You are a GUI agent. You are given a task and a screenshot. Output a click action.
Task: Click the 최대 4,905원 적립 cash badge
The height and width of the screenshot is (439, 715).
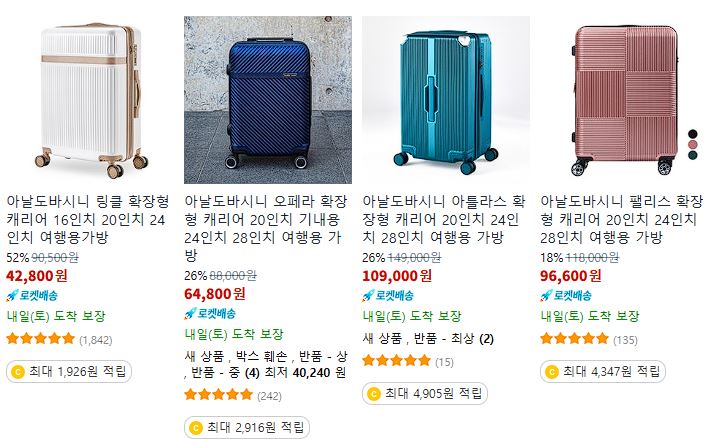click(x=425, y=393)
